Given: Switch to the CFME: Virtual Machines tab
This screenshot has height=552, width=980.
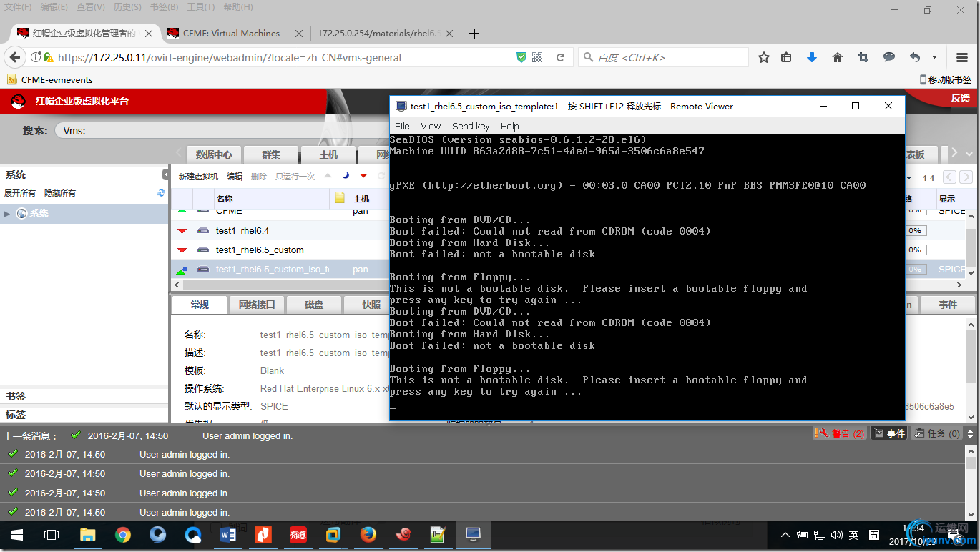Looking at the screenshot, I should [x=230, y=34].
